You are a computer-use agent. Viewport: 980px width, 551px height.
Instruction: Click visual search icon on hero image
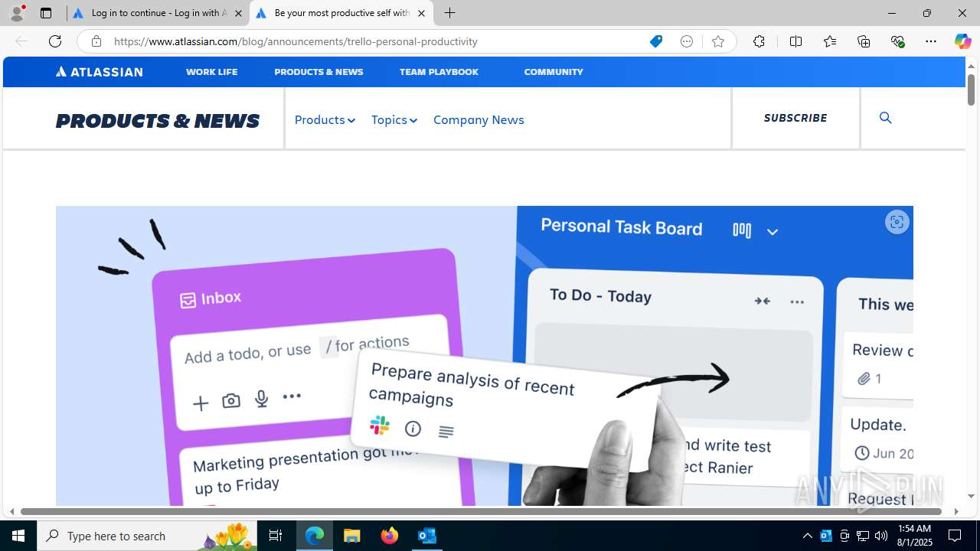[x=897, y=222]
